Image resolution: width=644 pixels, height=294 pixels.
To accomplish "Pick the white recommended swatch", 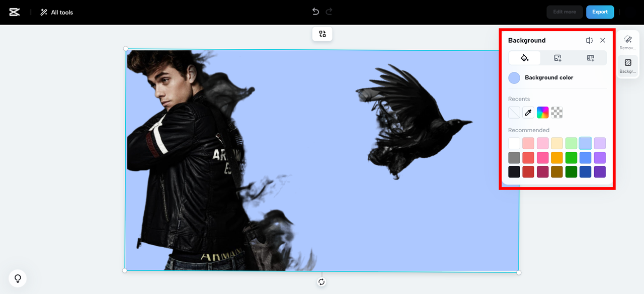I will pyautogui.click(x=514, y=143).
